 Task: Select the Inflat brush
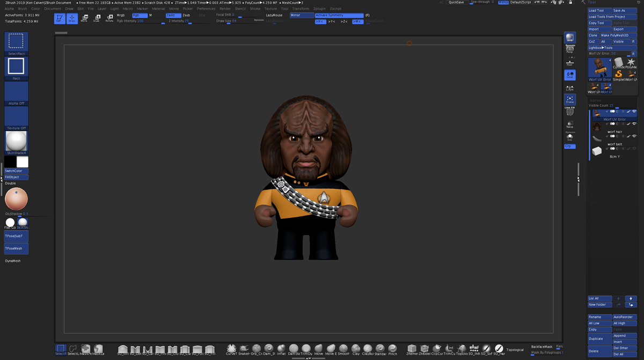pyautogui.click(x=281, y=350)
